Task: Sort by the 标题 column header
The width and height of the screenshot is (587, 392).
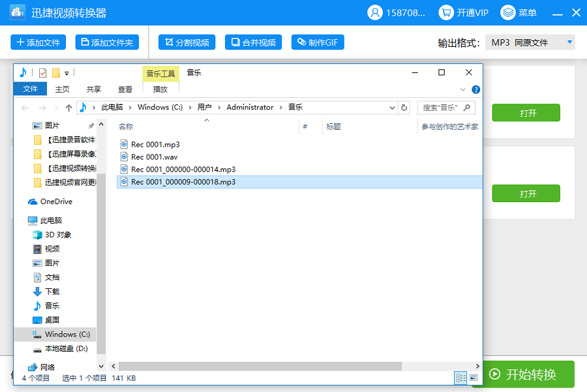Action: [x=333, y=127]
